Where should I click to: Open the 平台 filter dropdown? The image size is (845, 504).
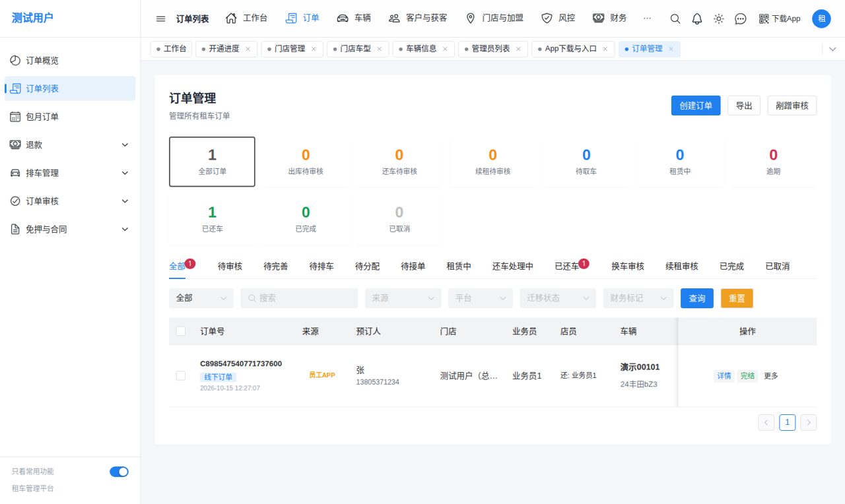tap(481, 298)
